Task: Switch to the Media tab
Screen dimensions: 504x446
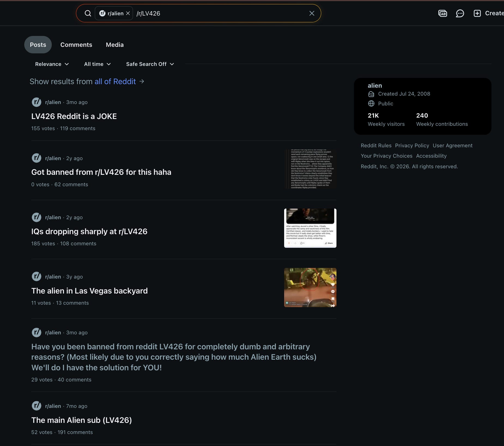Action: click(x=115, y=45)
